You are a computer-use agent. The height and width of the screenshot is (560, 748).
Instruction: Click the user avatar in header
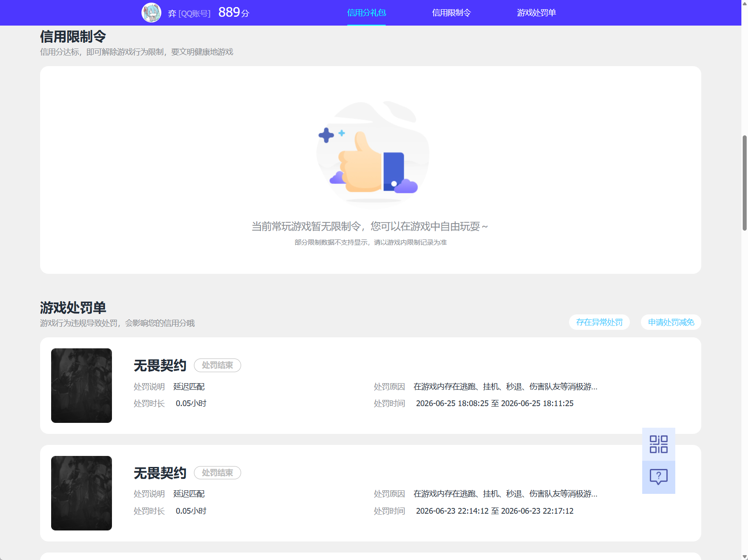pyautogui.click(x=151, y=13)
